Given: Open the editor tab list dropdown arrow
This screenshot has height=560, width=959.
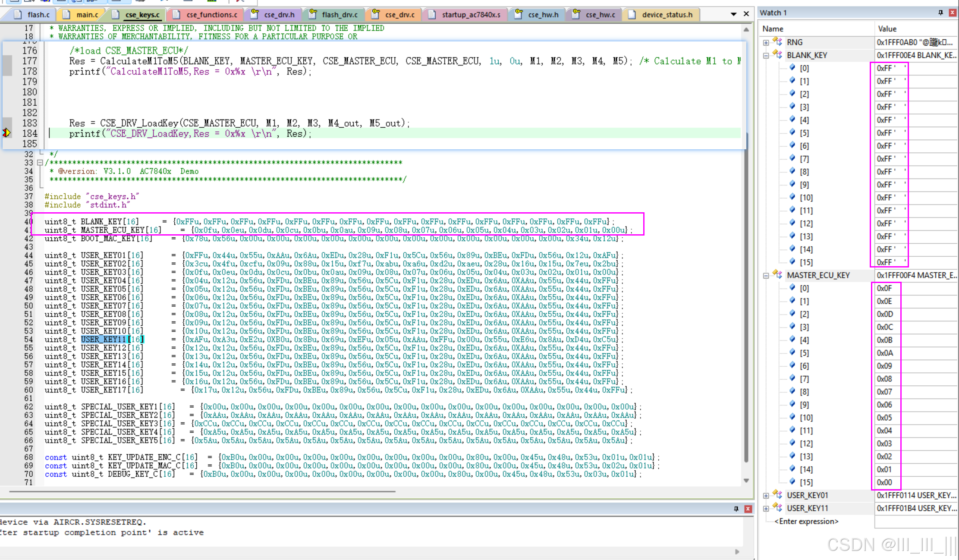Looking at the screenshot, I should point(733,14).
